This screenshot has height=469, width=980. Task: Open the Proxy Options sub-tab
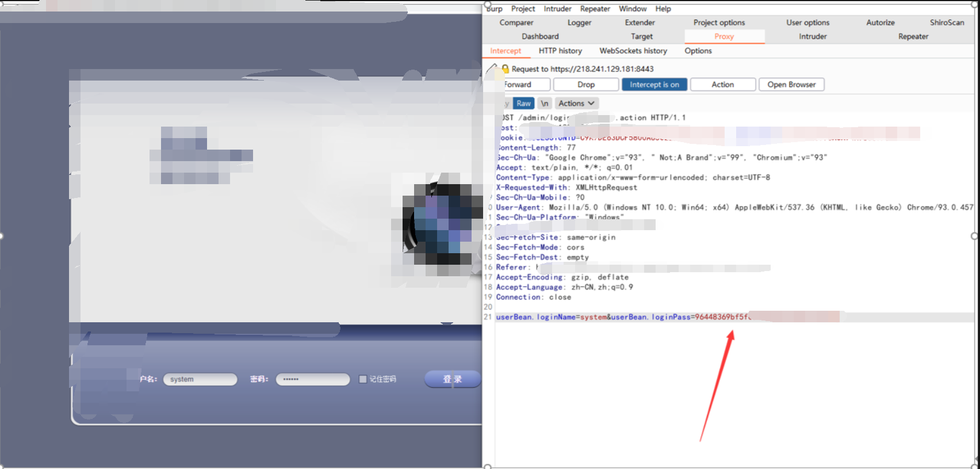(x=698, y=51)
